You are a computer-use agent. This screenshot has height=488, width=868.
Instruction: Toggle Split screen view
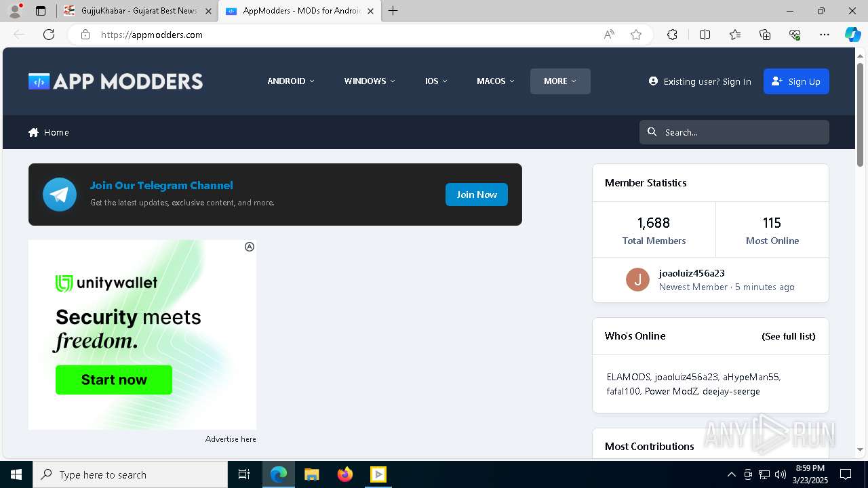click(x=705, y=35)
